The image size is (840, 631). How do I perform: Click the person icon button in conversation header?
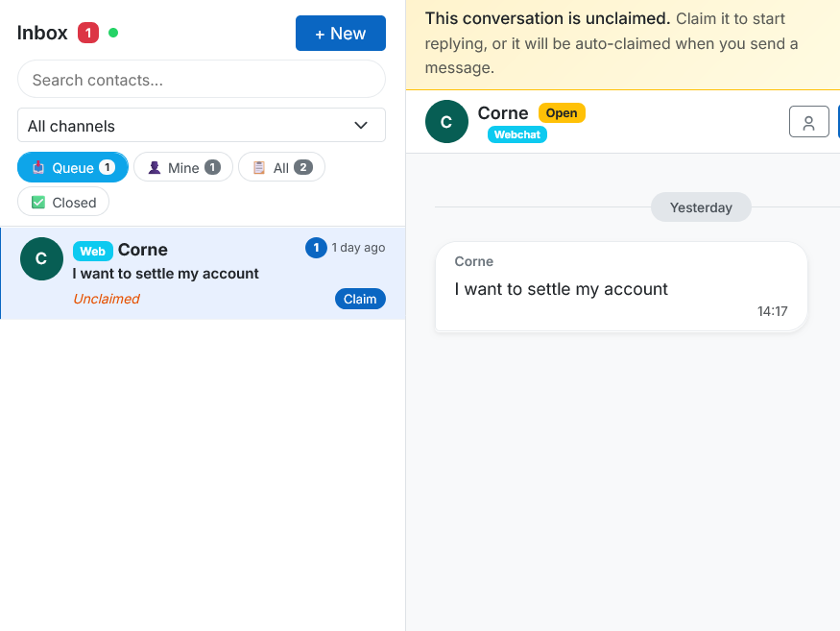tap(808, 122)
